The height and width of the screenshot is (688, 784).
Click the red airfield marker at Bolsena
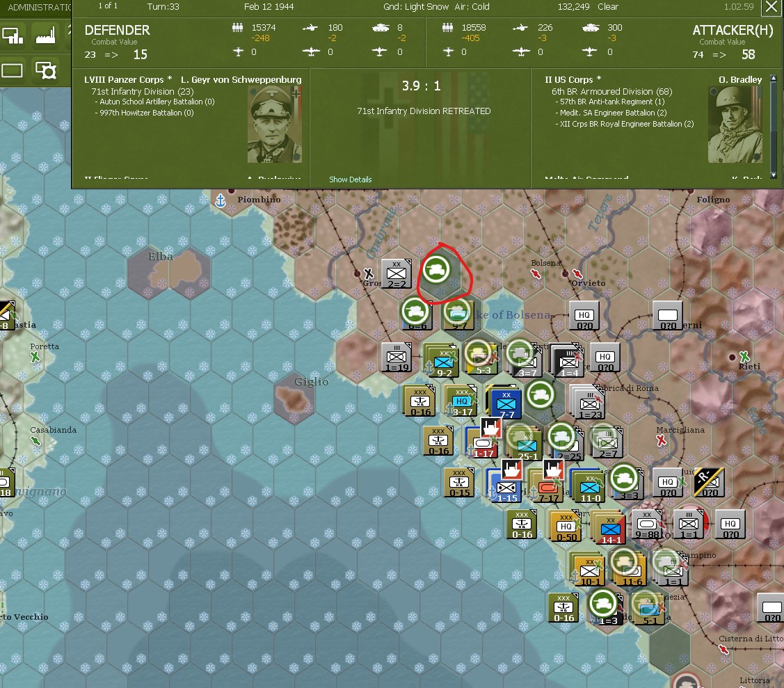click(x=536, y=273)
